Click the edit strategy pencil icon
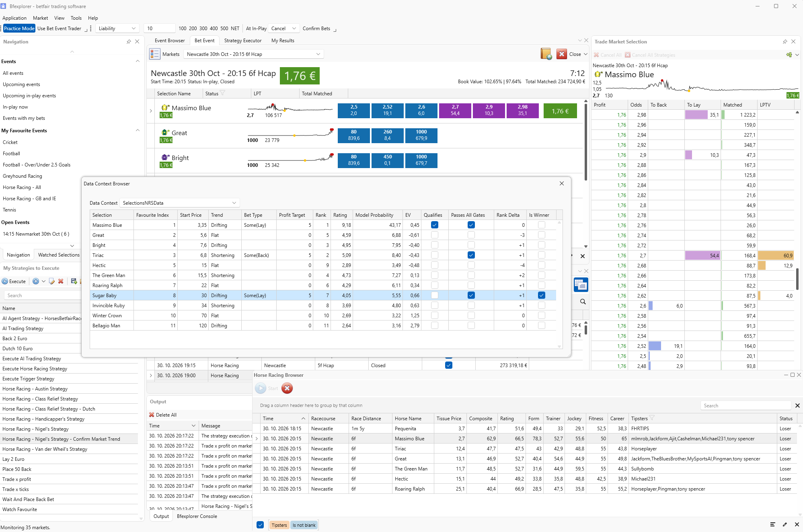Screen dimensions: 803x532 coord(52,281)
